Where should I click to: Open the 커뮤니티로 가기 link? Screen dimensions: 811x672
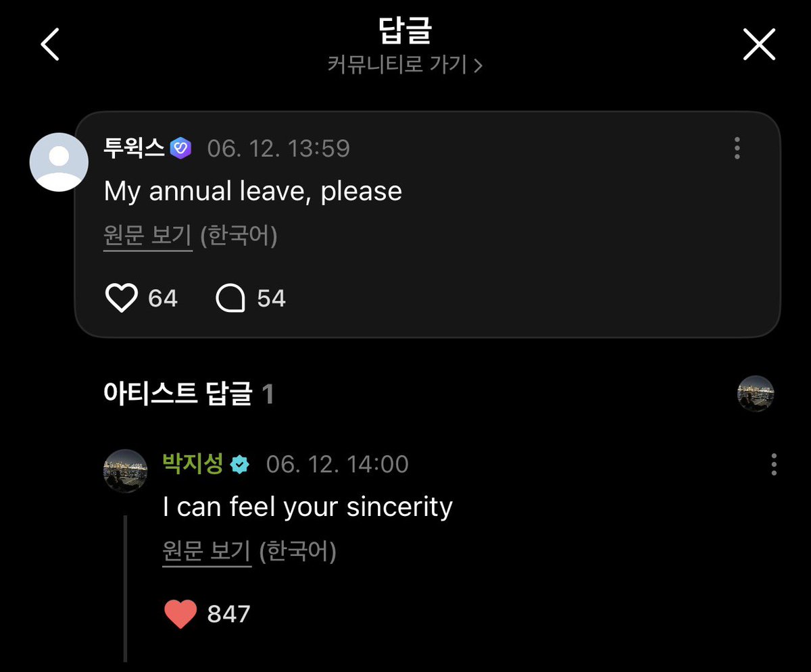click(x=397, y=65)
